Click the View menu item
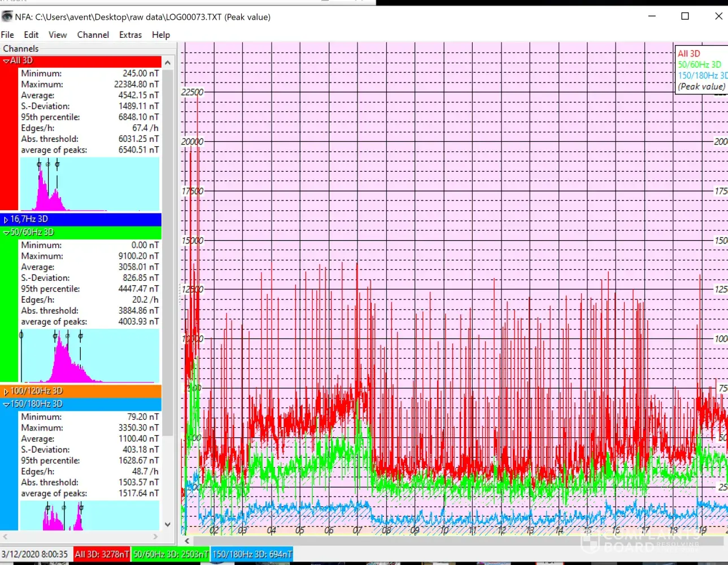 coord(57,34)
